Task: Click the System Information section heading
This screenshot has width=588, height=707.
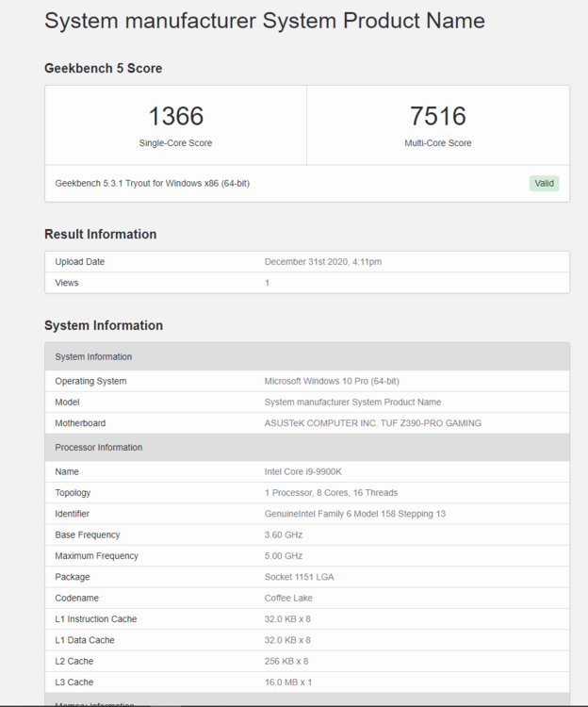Action: tap(104, 325)
